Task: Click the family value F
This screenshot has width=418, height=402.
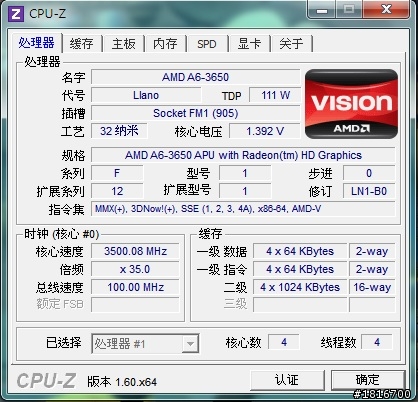Action: click(117, 173)
